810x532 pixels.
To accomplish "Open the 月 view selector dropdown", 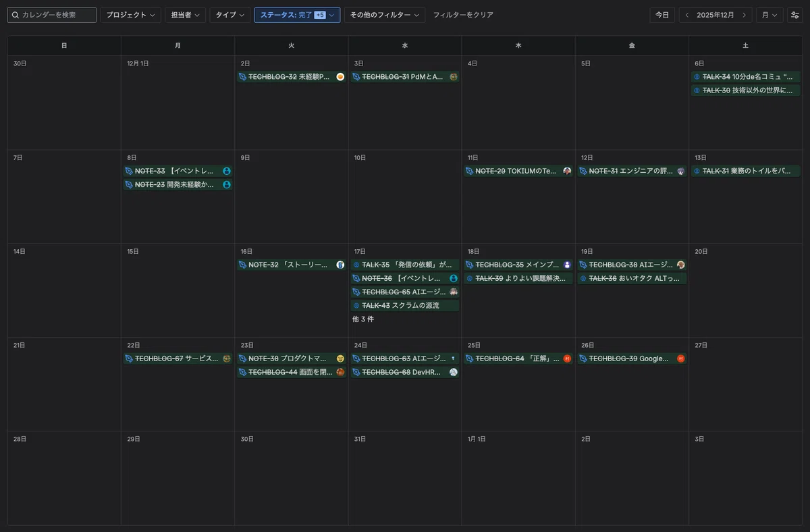I will tap(769, 15).
